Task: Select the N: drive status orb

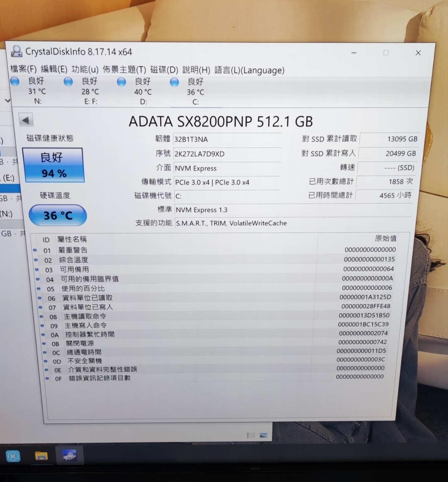Action: point(15,81)
